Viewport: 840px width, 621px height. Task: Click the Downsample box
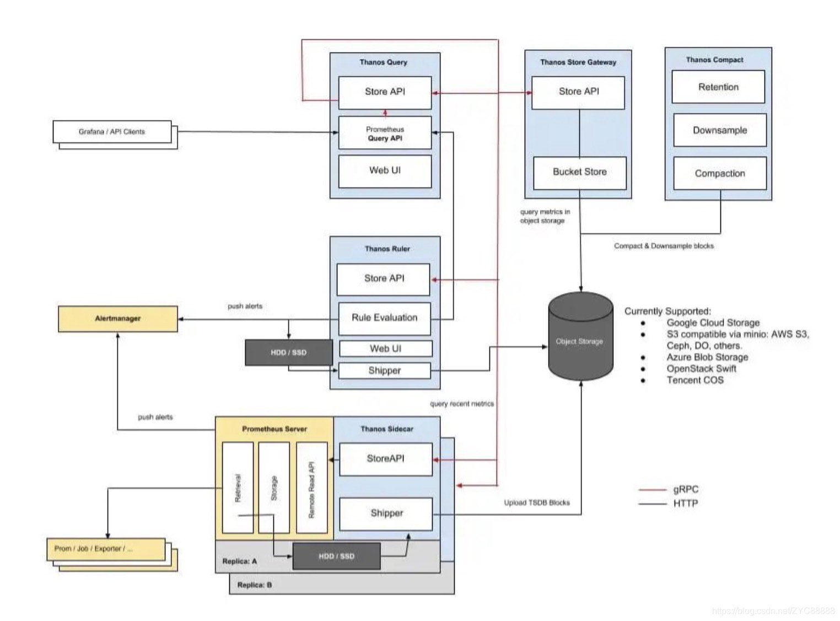pos(720,130)
